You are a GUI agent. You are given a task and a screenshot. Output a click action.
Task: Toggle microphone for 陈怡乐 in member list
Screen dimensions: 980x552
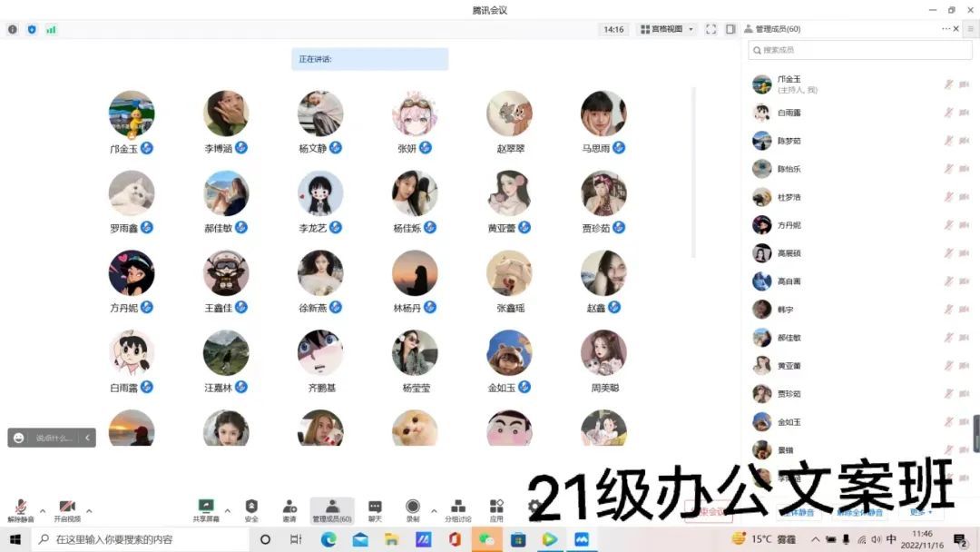[949, 169]
